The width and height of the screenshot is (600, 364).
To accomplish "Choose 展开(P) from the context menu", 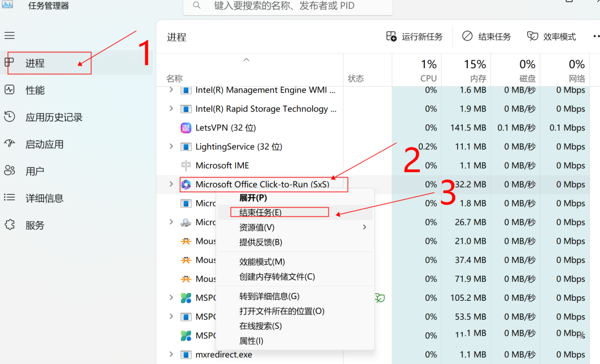I will 295,198.
